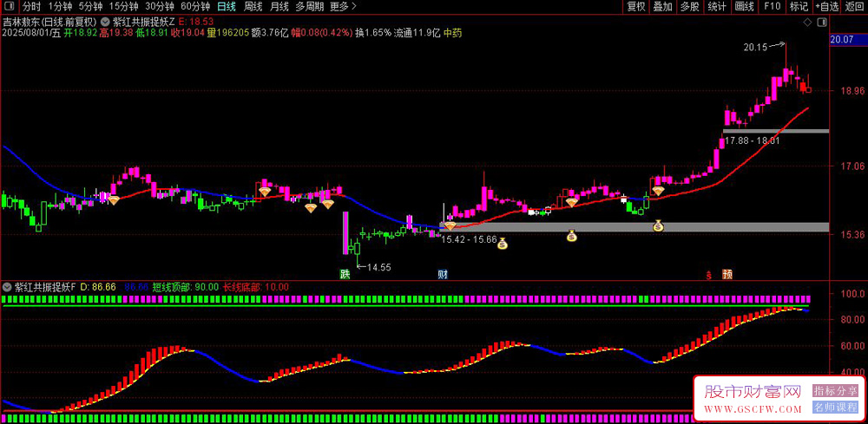Expand 紫红共振捉妖F sub-indicator dropdown arrow
Image resolution: width=868 pixels, height=424 pixels.
7,288
